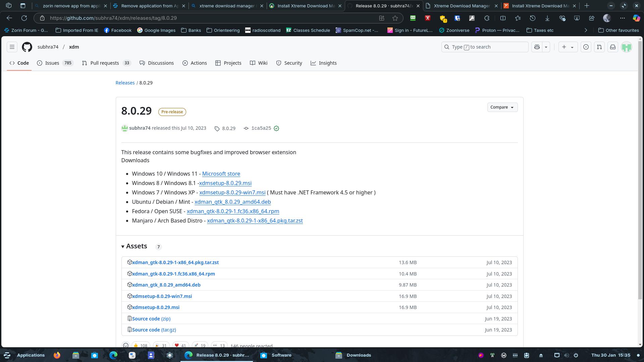644x362 pixels.
Task: Open the Discussions tab
Action: pyautogui.click(x=157, y=63)
